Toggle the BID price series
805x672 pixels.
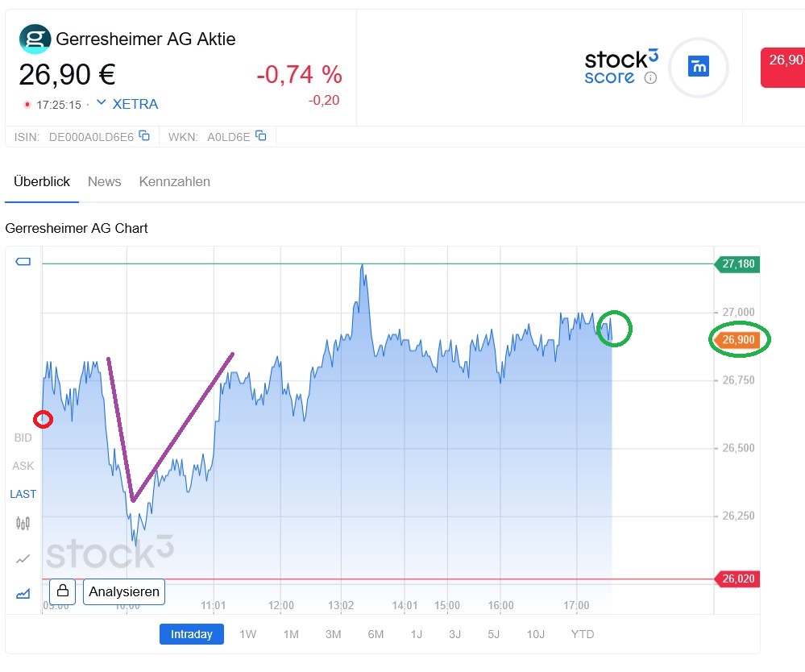tap(23, 438)
